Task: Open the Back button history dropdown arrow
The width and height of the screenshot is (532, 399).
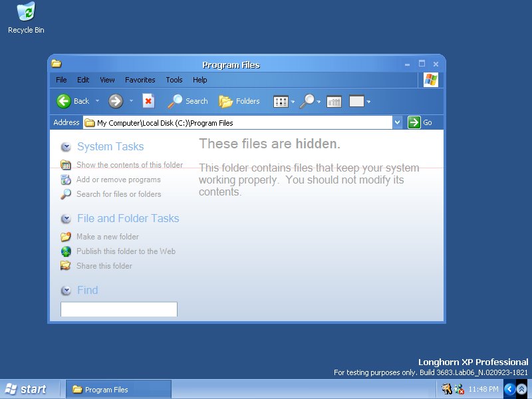Action: (97, 101)
